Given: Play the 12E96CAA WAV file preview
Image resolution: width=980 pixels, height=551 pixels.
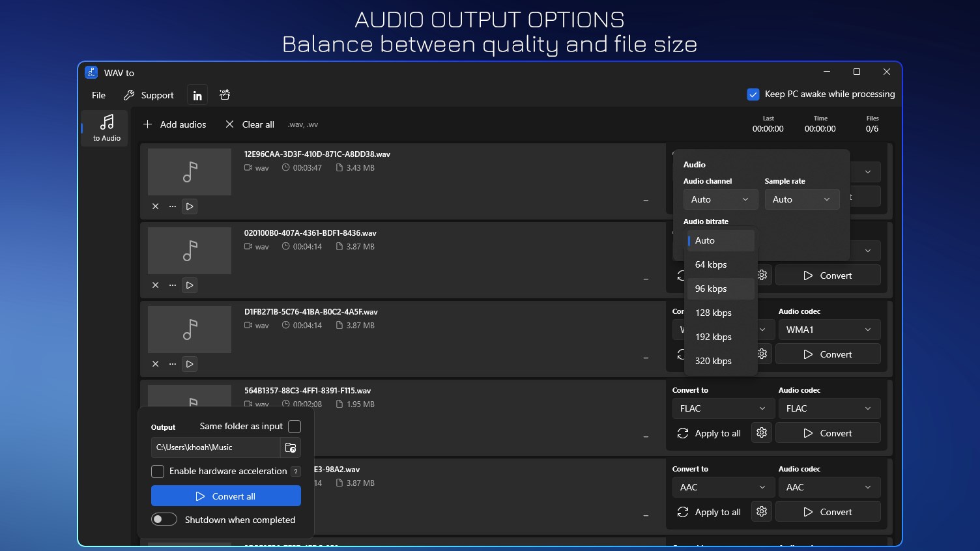Looking at the screenshot, I should pyautogui.click(x=190, y=206).
